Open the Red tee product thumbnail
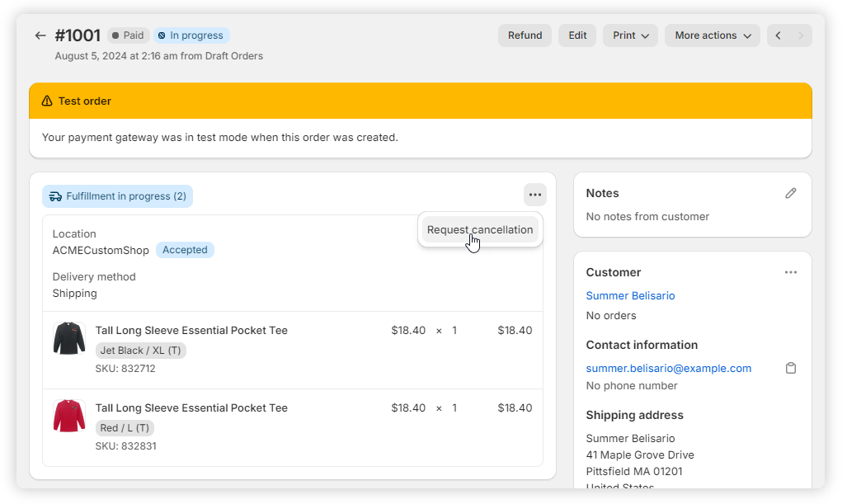The width and height of the screenshot is (847, 504). [69, 416]
